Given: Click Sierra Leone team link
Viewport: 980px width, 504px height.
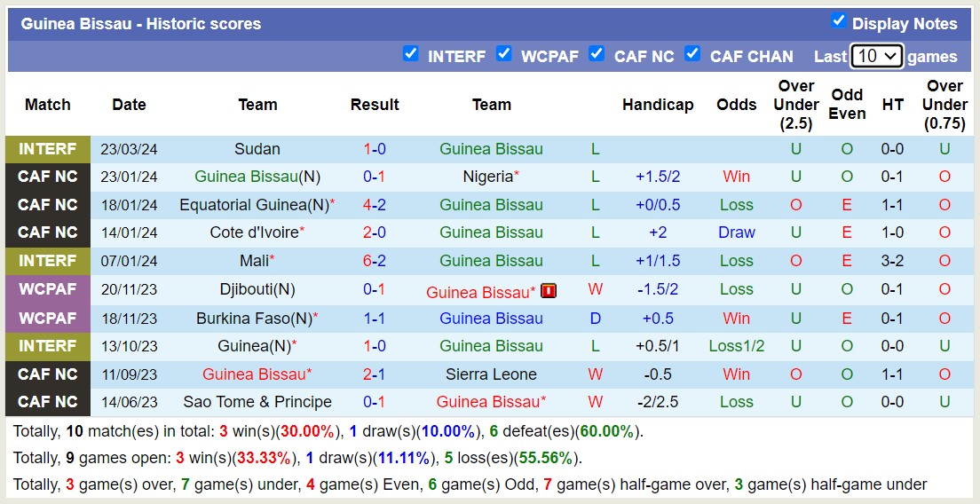Looking at the screenshot, I should 491,374.
